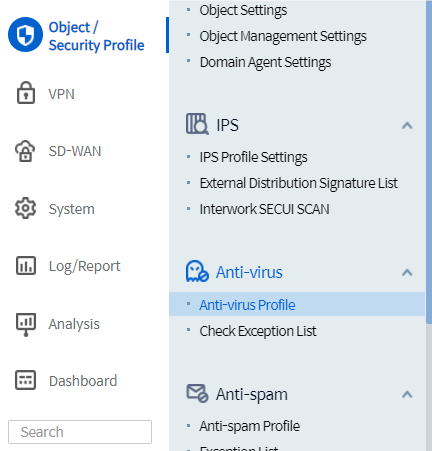432x451 pixels.
Task: Go to IPS Profile Settings
Action: pos(253,157)
